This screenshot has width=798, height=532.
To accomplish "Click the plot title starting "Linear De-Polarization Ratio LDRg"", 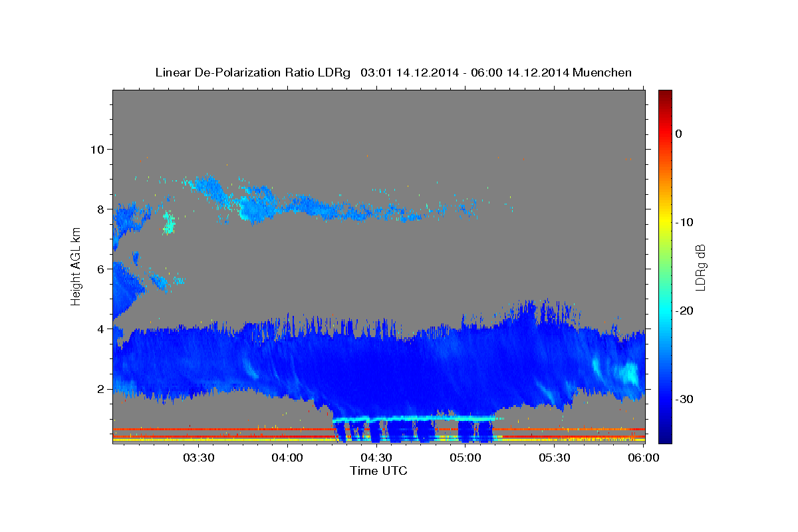I will pos(393,72).
